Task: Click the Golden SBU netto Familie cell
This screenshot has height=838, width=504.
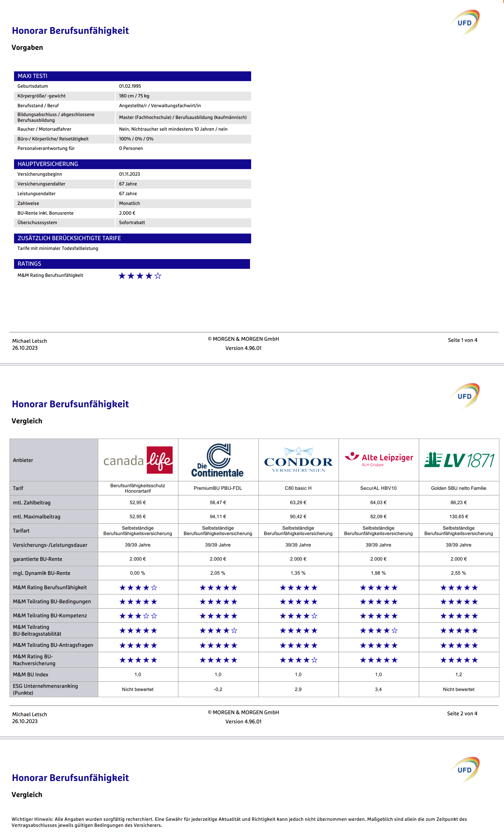Action: pos(459,488)
